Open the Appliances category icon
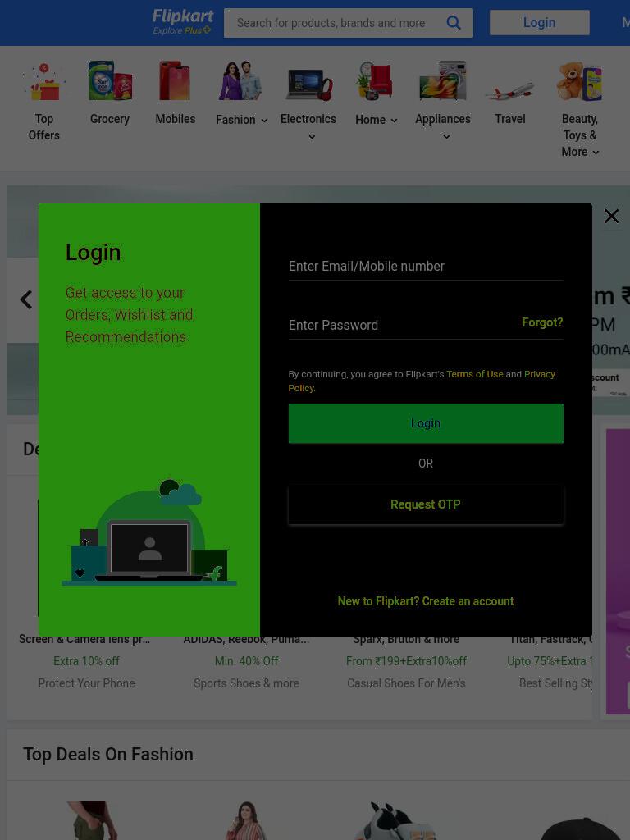The image size is (630, 840). 443,81
